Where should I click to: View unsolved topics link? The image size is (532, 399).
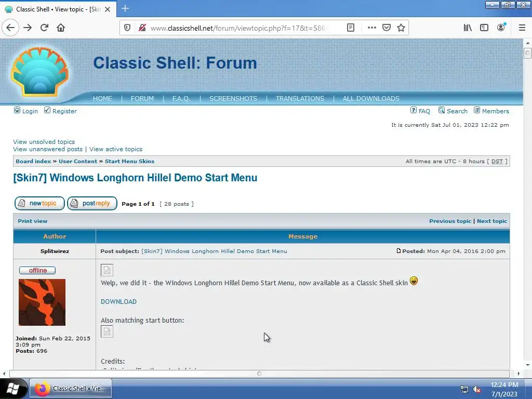tap(44, 142)
